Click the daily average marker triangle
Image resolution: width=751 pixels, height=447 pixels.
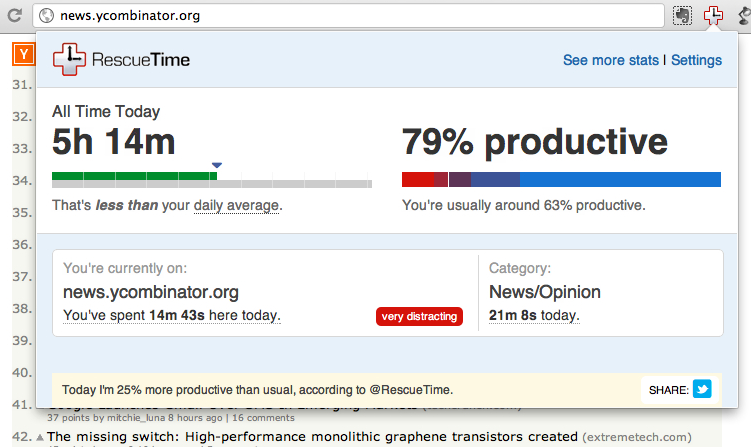click(217, 165)
